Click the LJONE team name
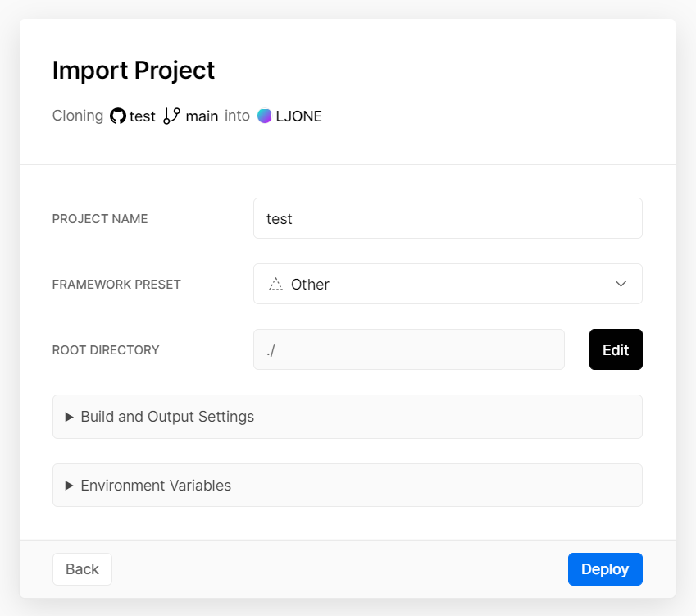This screenshot has width=696, height=616. point(298,116)
